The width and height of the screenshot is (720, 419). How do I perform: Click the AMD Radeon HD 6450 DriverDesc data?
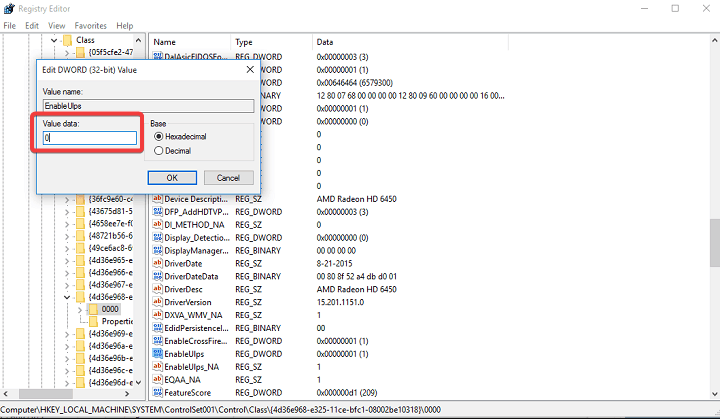(356, 289)
